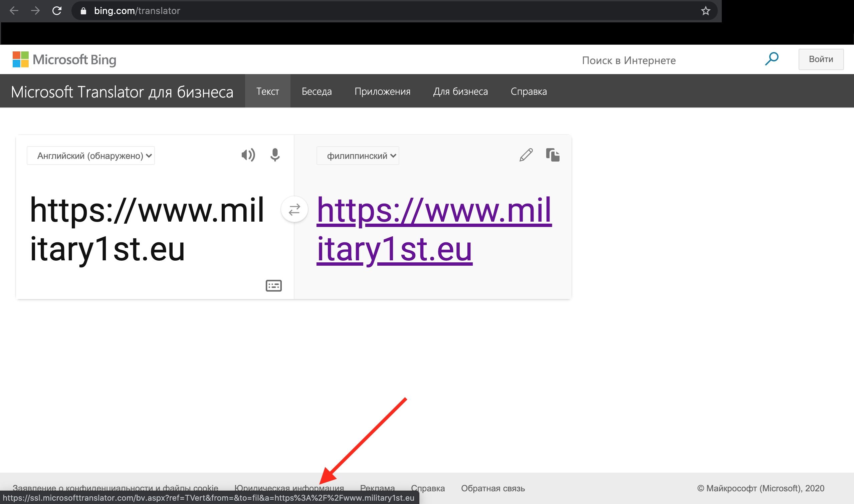Click the browser address bar URL
The height and width of the screenshot is (504, 854).
pyautogui.click(x=137, y=11)
